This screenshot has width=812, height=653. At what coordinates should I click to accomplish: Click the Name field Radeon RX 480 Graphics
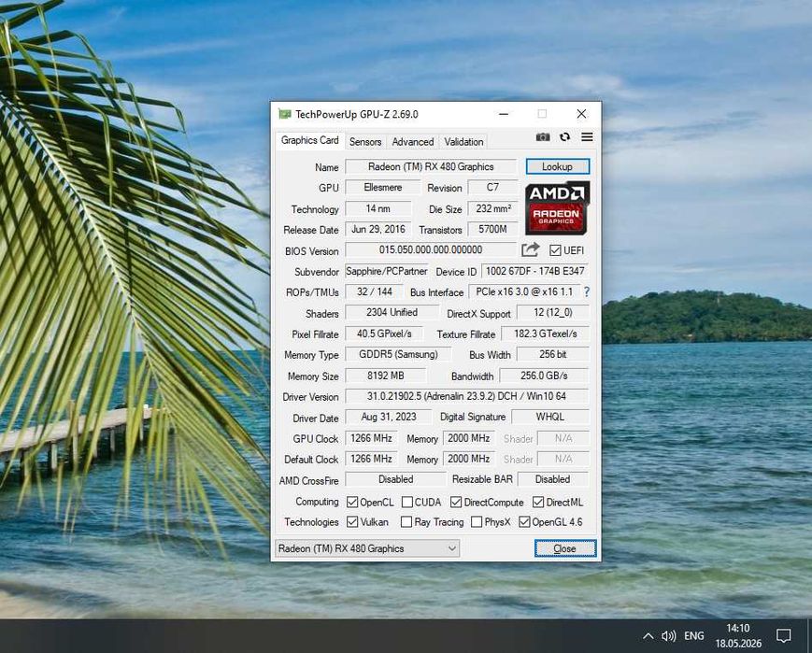(x=431, y=166)
